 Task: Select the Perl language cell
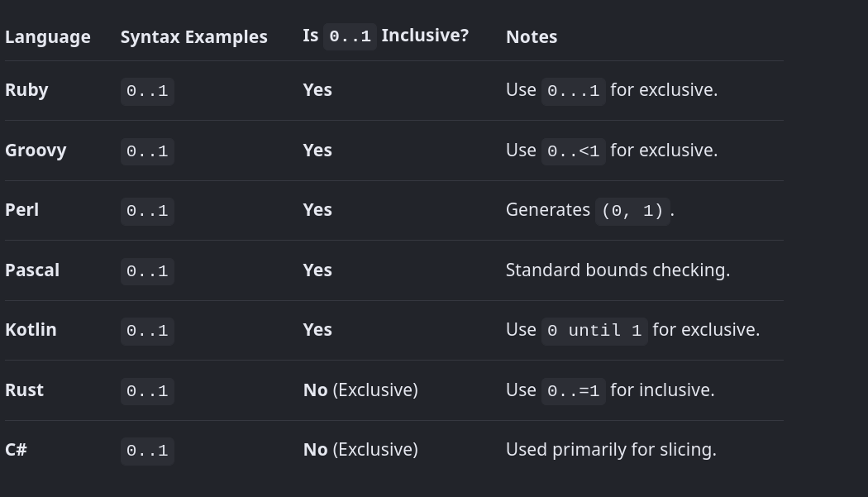point(22,210)
